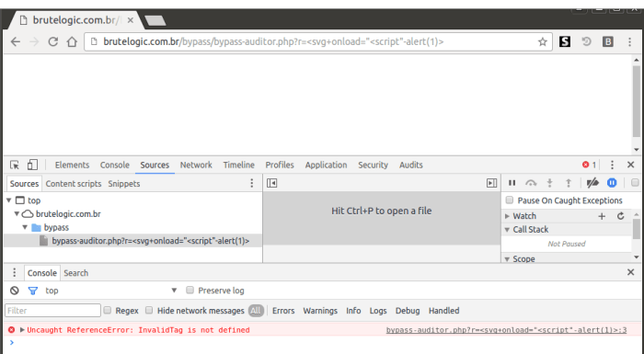Show the Content scripts navigator tab
Screen dimensions: 644x354
74,184
